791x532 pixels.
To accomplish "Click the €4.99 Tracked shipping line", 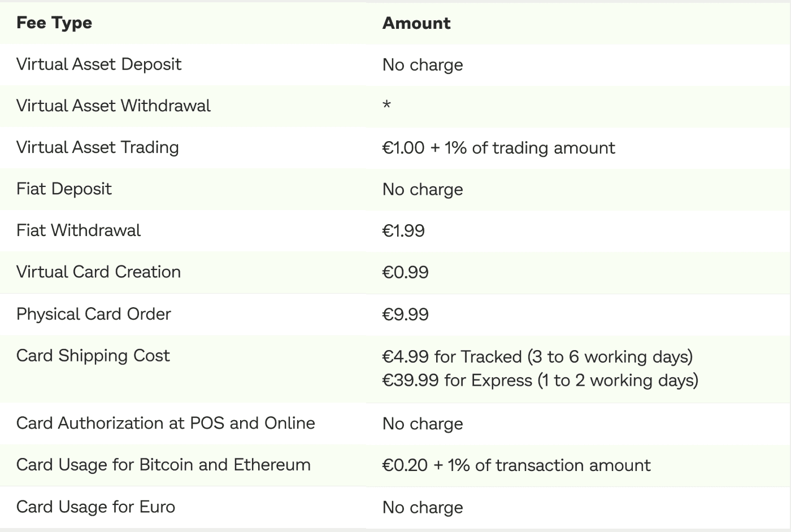I will [538, 357].
